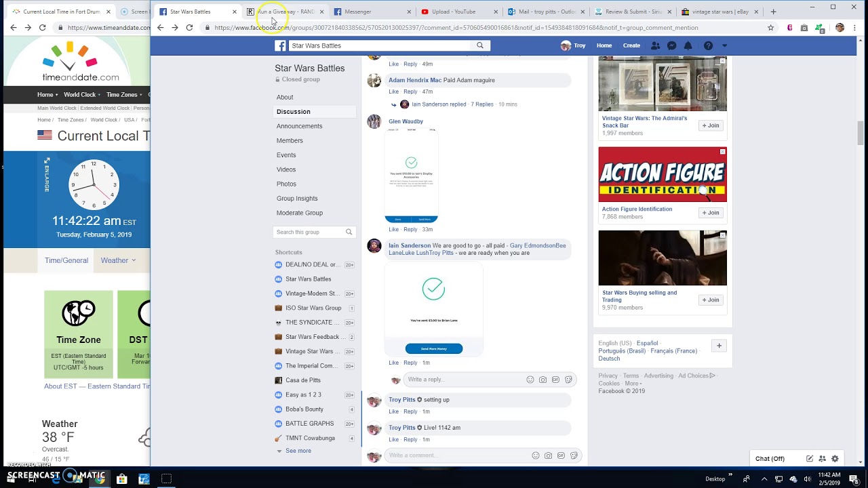This screenshot has width=868, height=488.
Task: Go back in the Facebook Chrome window
Action: tap(160, 28)
